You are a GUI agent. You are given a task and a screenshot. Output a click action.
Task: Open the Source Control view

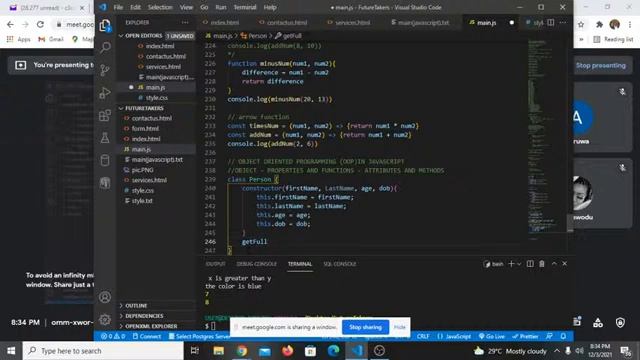(105, 70)
